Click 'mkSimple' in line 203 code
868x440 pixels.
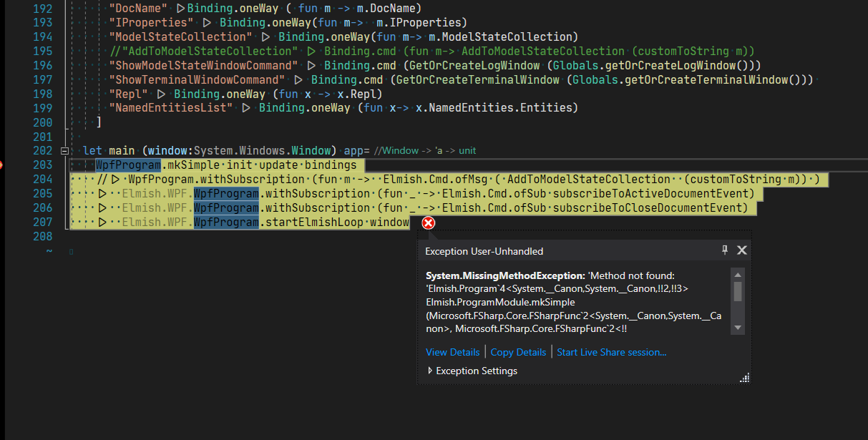[194, 165]
